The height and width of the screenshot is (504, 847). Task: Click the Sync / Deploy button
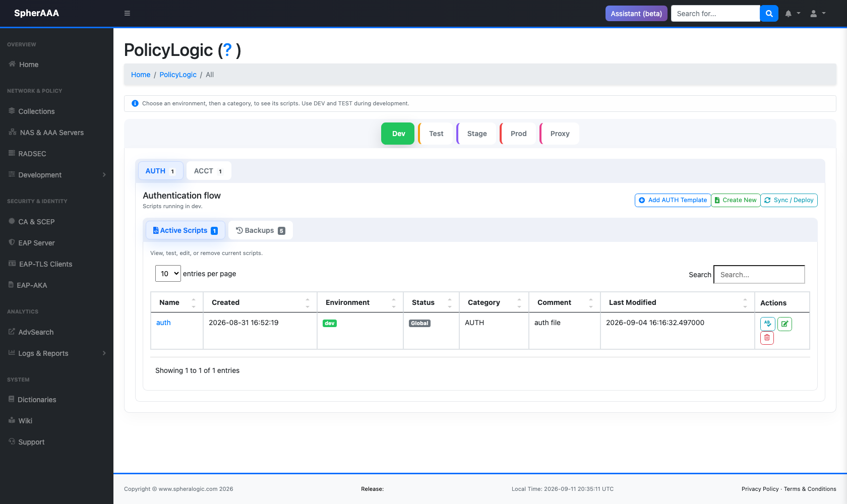[x=789, y=200]
